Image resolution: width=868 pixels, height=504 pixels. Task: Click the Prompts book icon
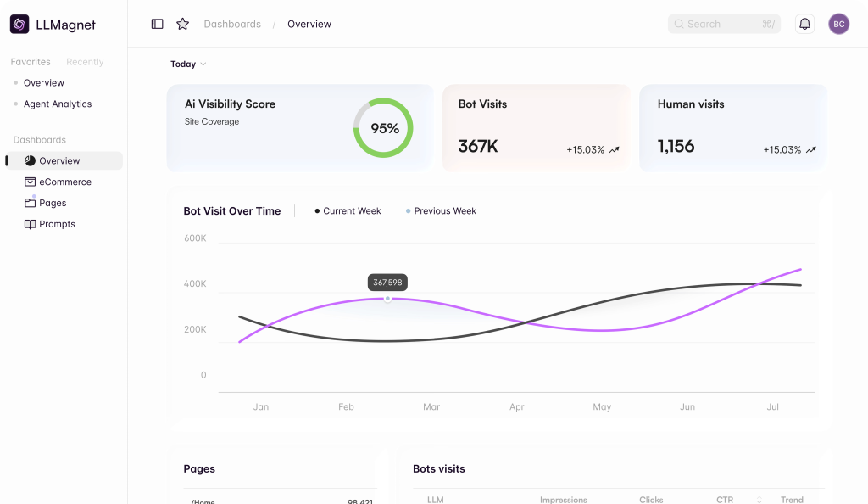pos(30,224)
